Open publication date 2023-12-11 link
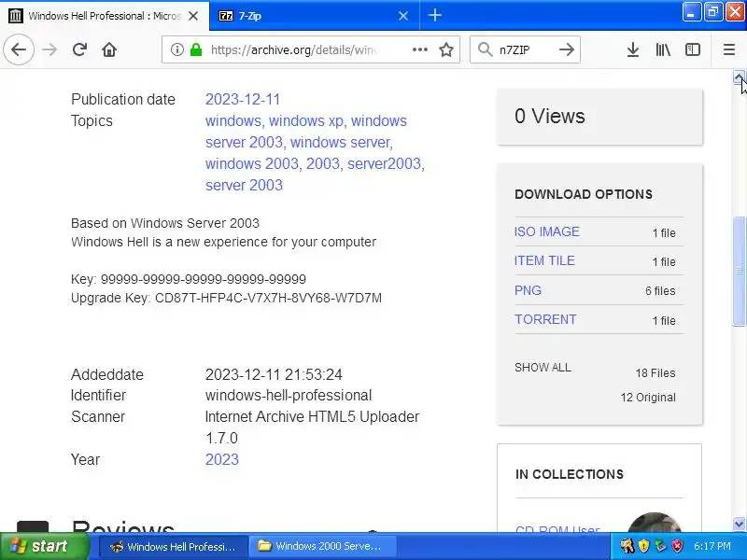The width and height of the screenshot is (747, 560). click(243, 99)
